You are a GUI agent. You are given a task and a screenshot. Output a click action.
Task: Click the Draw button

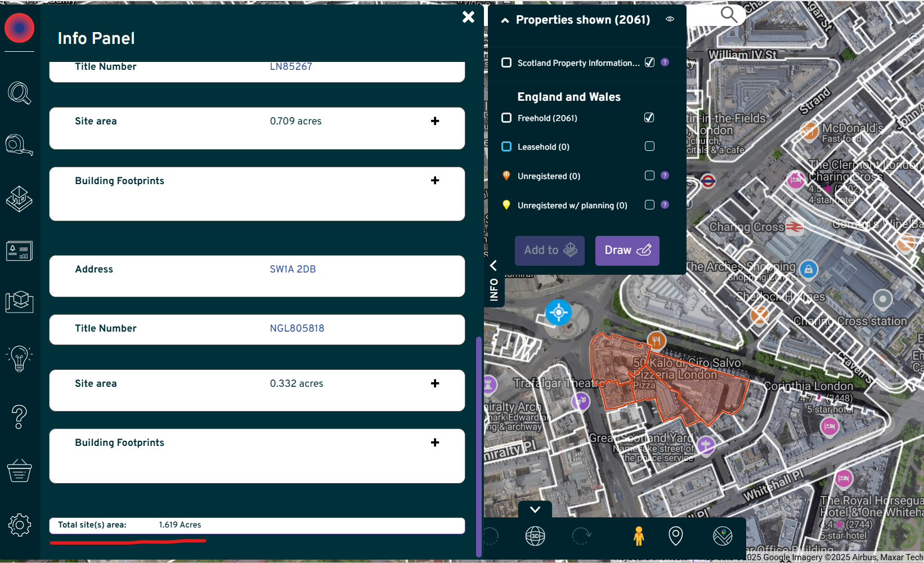coord(627,251)
